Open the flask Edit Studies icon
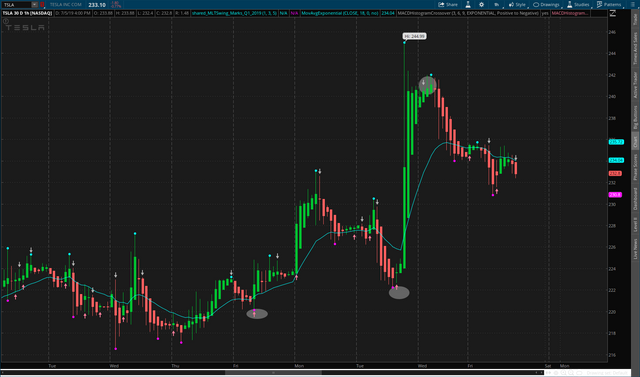Image resolution: width=640 pixels, height=377 pixels. click(468, 4)
